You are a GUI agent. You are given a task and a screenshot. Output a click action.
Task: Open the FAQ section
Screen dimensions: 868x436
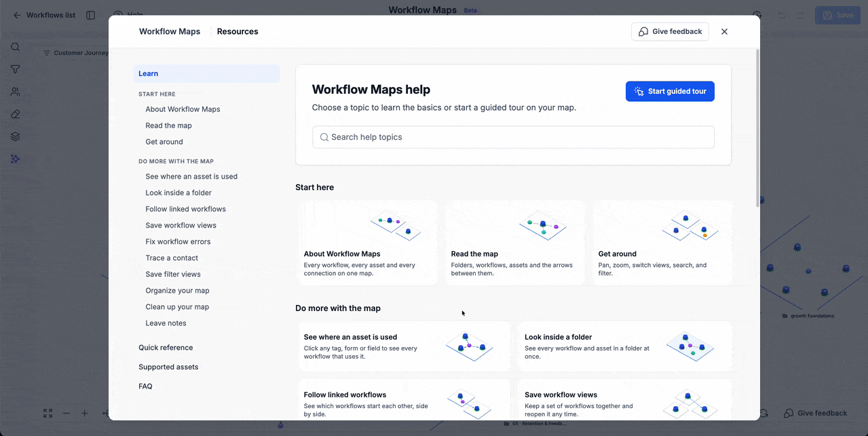click(145, 386)
